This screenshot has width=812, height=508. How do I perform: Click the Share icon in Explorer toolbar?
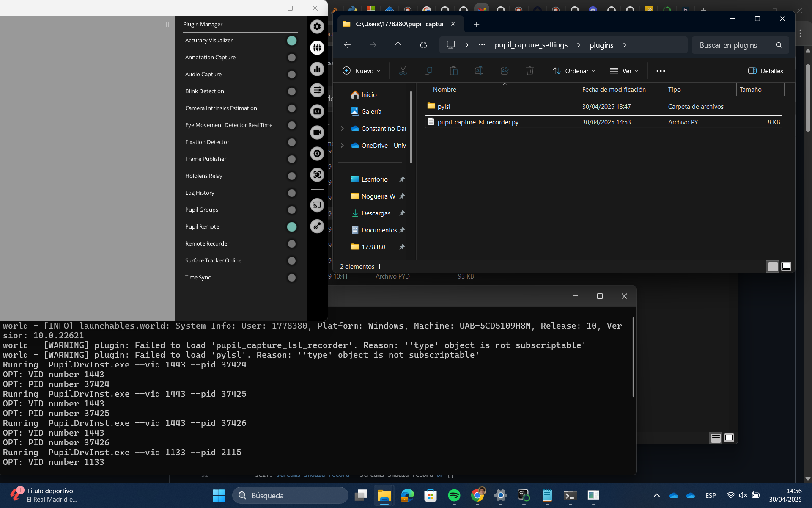505,71
